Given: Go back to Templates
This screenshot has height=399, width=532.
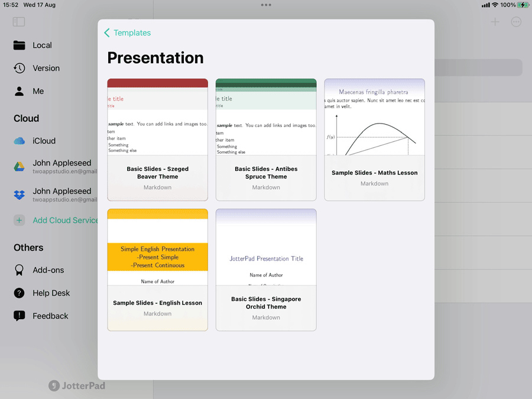Looking at the screenshot, I should click(127, 33).
